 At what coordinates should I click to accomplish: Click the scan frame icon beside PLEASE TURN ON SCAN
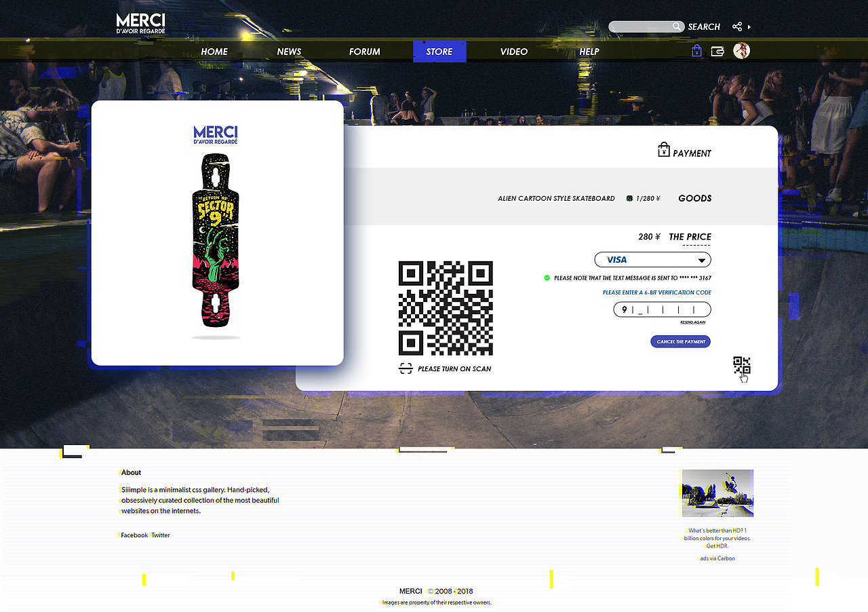[x=406, y=368]
